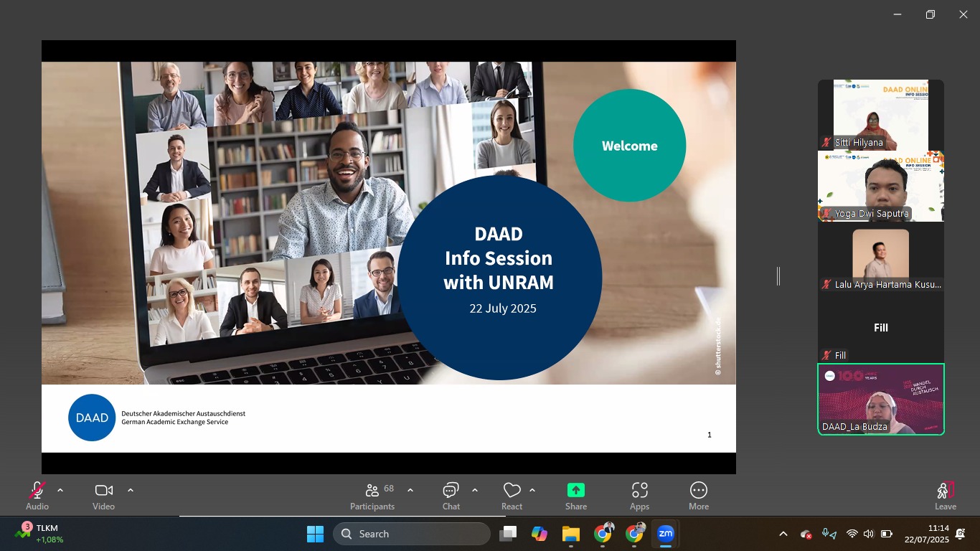Expand the Participants options arrow
The height and width of the screenshot is (551, 980).
pyautogui.click(x=410, y=490)
